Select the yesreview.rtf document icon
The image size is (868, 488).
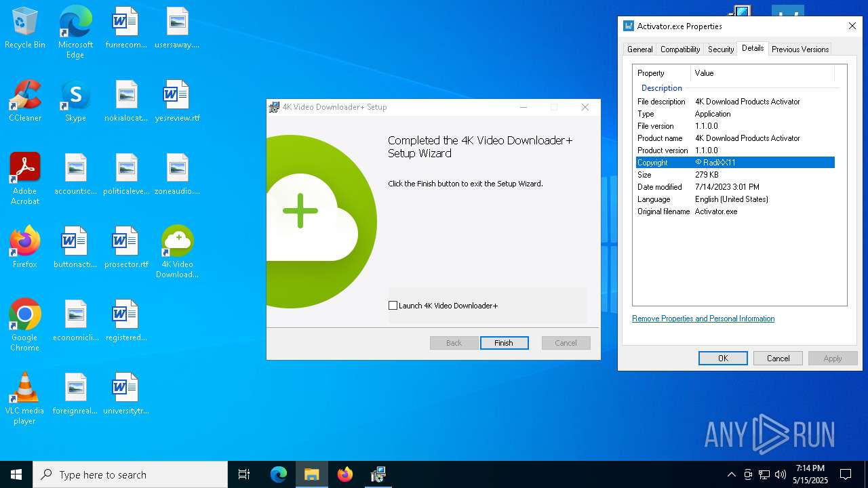(x=177, y=101)
